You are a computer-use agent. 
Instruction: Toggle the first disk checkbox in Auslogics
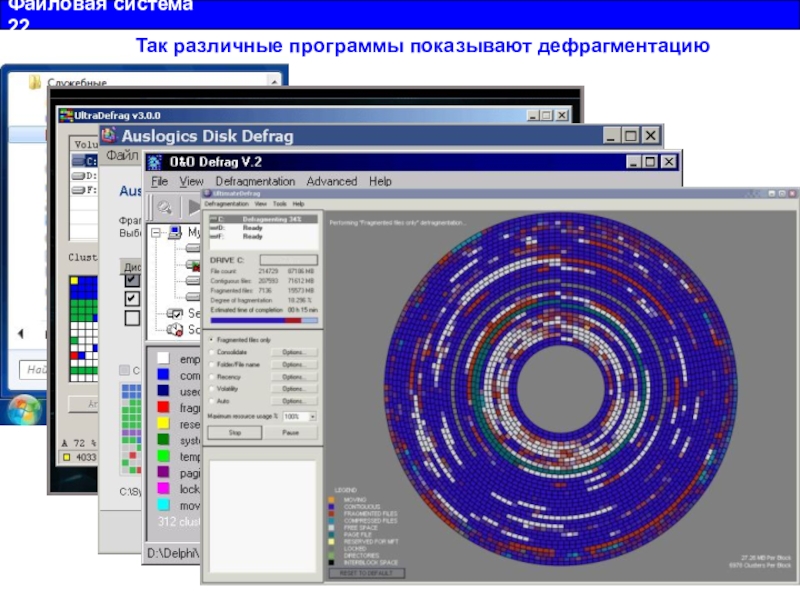pos(131,282)
